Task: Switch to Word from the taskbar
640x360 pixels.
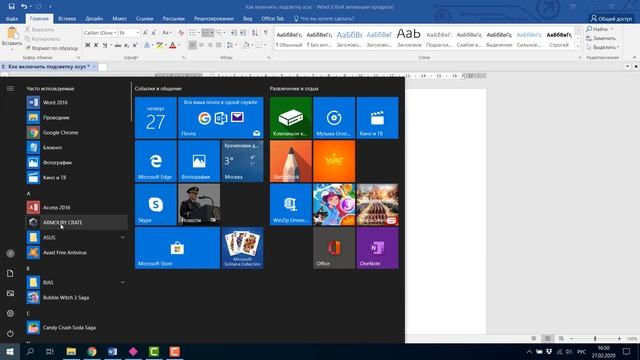Action: pyautogui.click(x=113, y=351)
